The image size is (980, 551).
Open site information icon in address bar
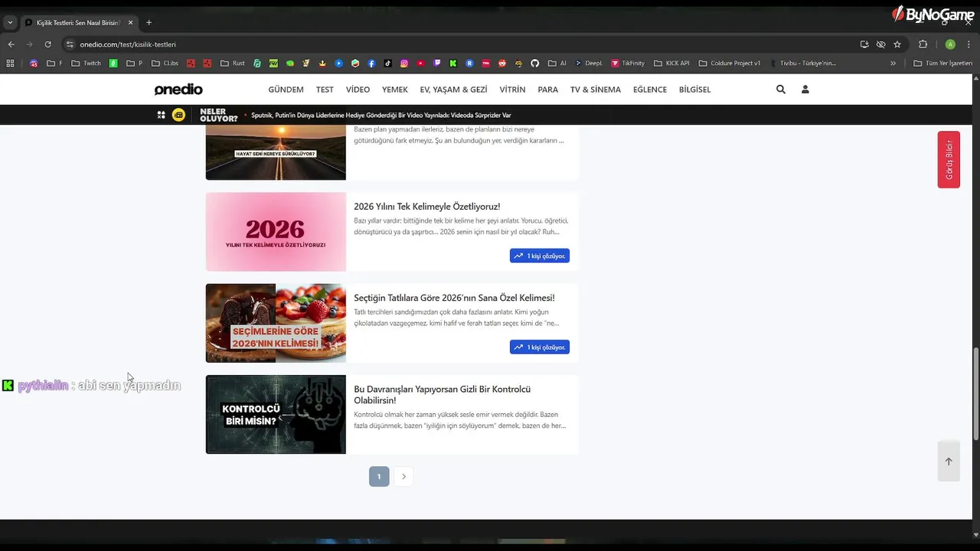pyautogui.click(x=70, y=44)
